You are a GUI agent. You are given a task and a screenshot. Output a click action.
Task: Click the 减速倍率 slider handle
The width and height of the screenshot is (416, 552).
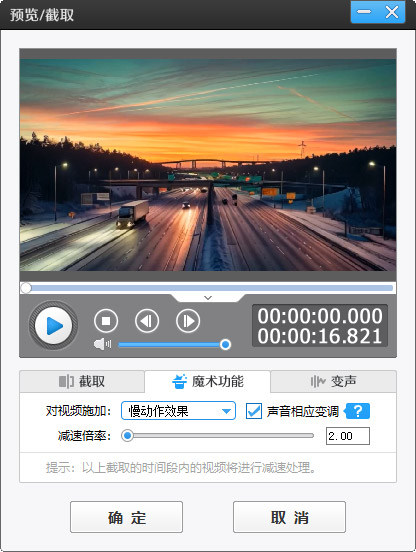(x=127, y=436)
